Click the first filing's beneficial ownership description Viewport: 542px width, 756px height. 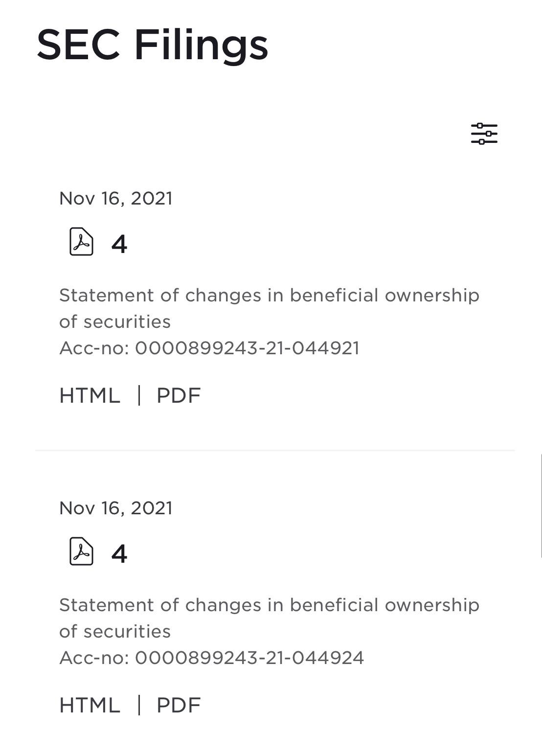click(x=269, y=308)
